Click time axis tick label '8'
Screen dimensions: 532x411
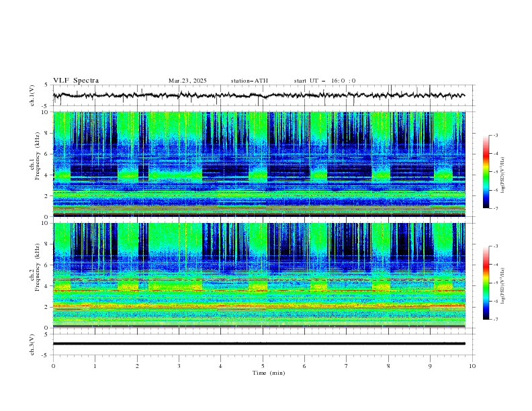click(x=388, y=366)
